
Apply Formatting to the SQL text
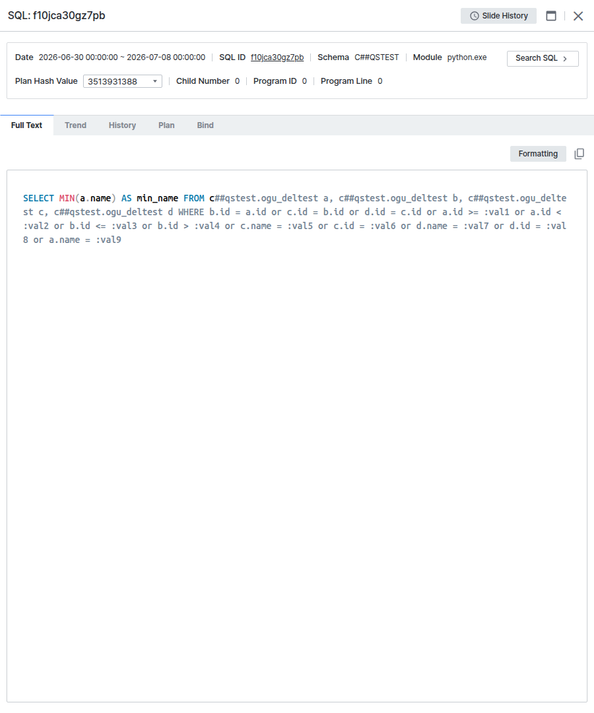(x=538, y=154)
